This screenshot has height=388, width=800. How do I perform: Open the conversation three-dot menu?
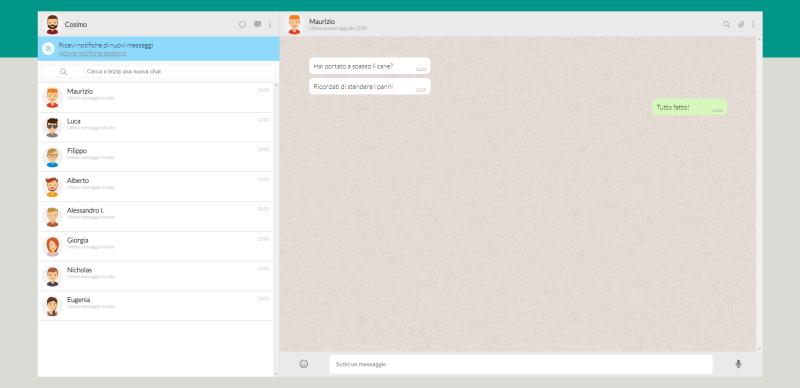[x=753, y=25]
